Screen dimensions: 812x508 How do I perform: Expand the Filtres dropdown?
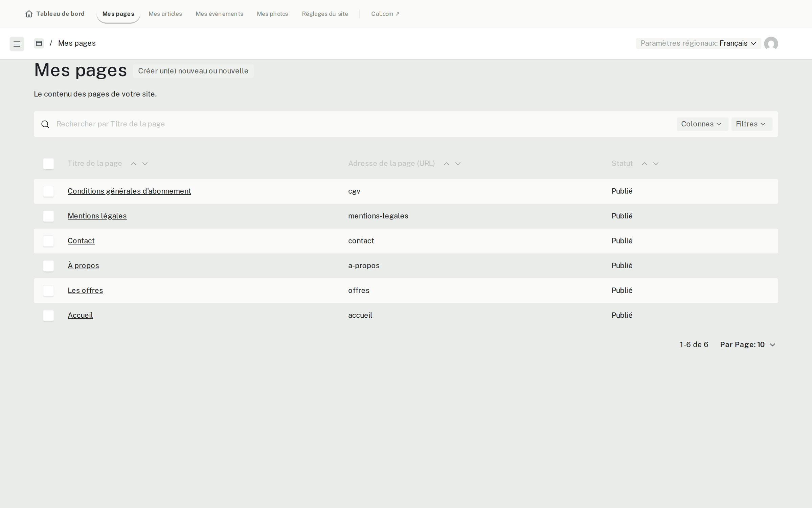click(x=751, y=124)
